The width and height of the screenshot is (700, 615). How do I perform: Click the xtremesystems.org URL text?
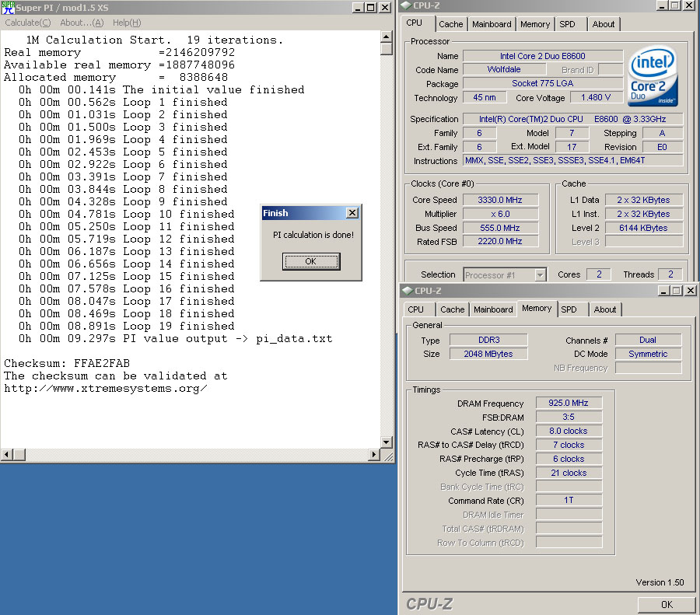[x=105, y=388]
